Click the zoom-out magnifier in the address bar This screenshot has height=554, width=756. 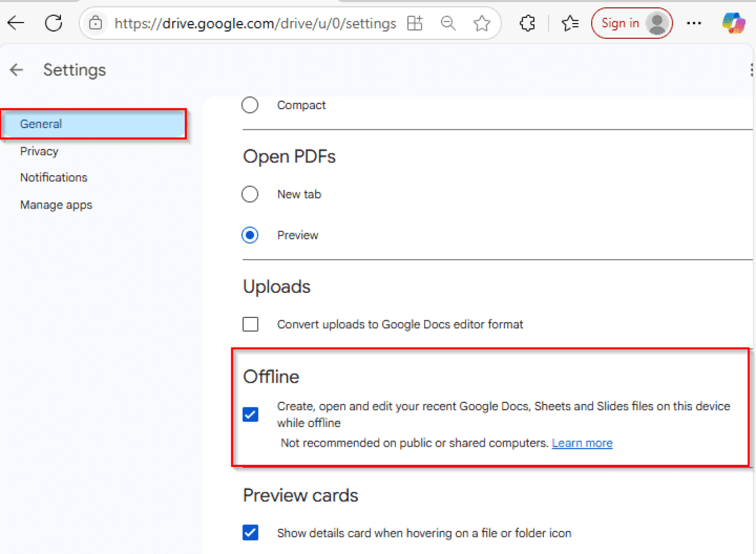(x=448, y=23)
